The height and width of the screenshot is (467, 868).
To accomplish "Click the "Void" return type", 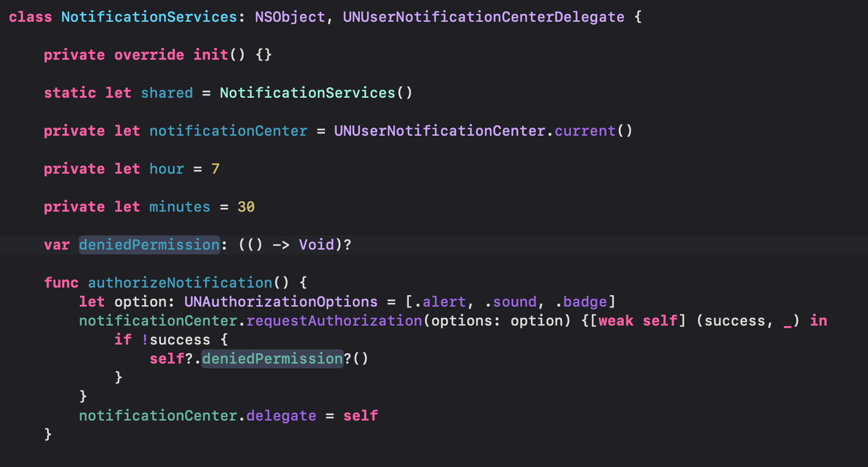I will click(316, 245).
